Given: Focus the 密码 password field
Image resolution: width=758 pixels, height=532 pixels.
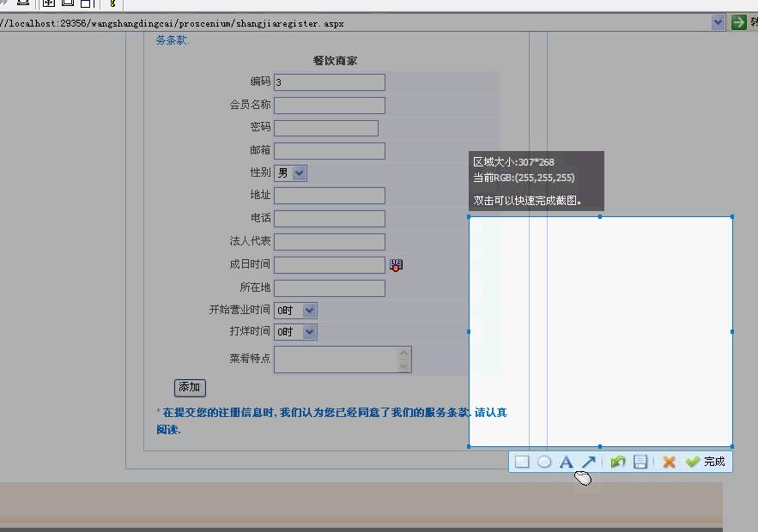Looking at the screenshot, I should click(326, 128).
